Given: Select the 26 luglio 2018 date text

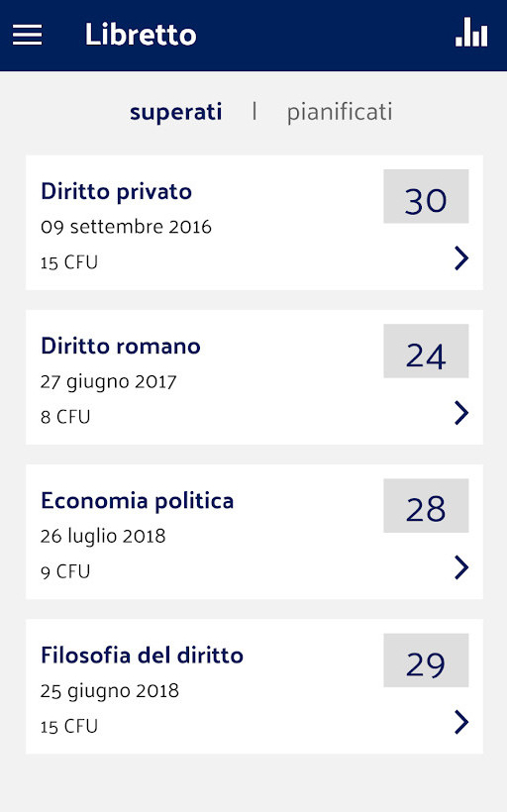Looking at the screenshot, I should (103, 536).
